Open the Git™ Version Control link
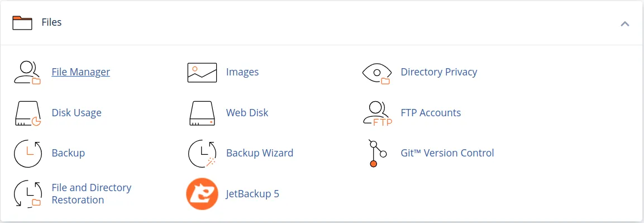644x223 pixels. tap(447, 153)
